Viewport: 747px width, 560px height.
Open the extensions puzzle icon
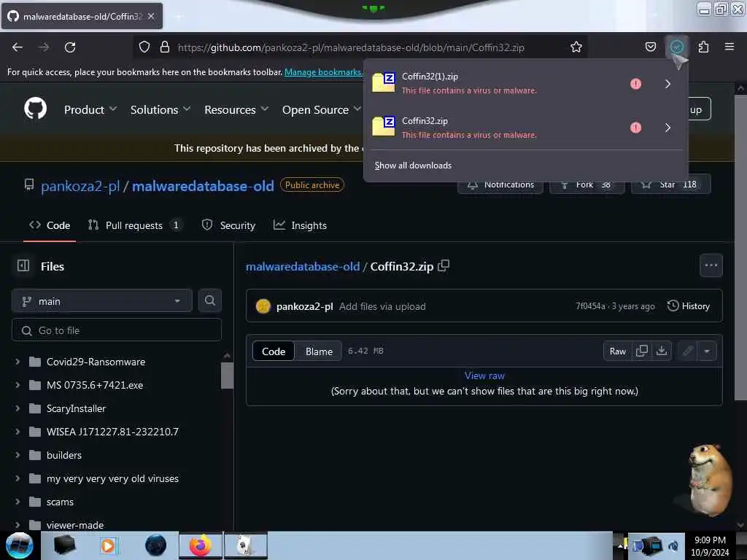(x=703, y=47)
